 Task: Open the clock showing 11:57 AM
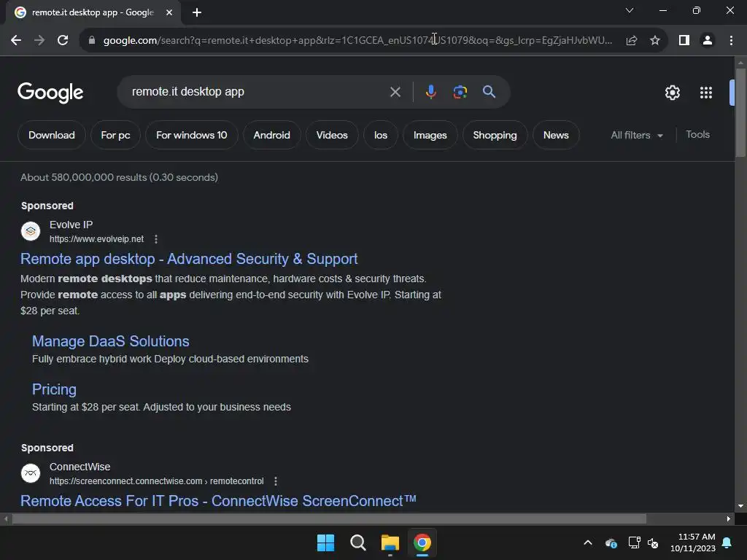pyautogui.click(x=693, y=542)
